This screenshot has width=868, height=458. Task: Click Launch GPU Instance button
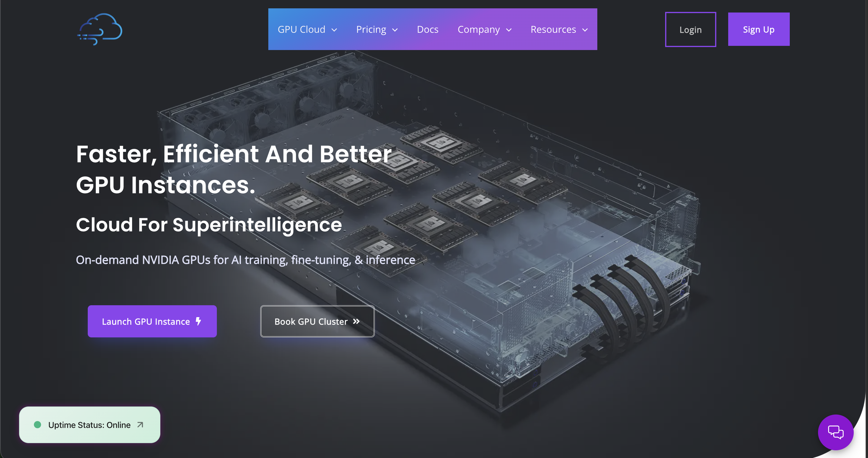click(152, 321)
